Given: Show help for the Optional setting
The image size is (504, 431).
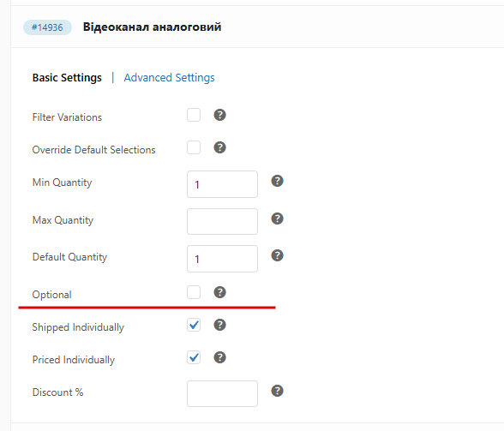Looking at the screenshot, I should tap(219, 292).
